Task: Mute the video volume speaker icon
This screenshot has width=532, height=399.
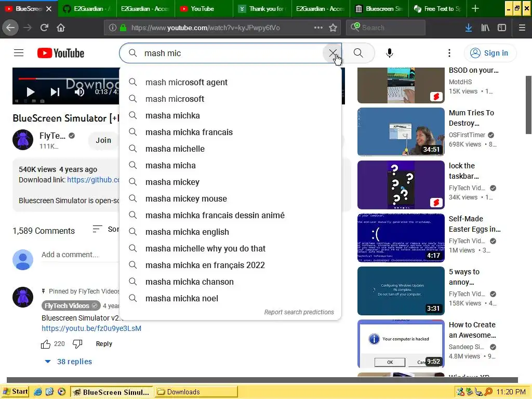Action: pos(79,92)
